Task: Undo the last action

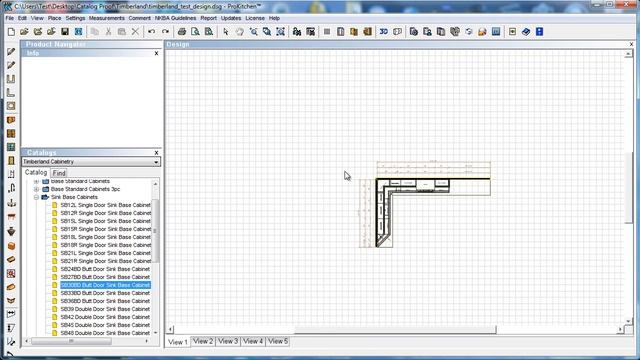Action: 151,31
